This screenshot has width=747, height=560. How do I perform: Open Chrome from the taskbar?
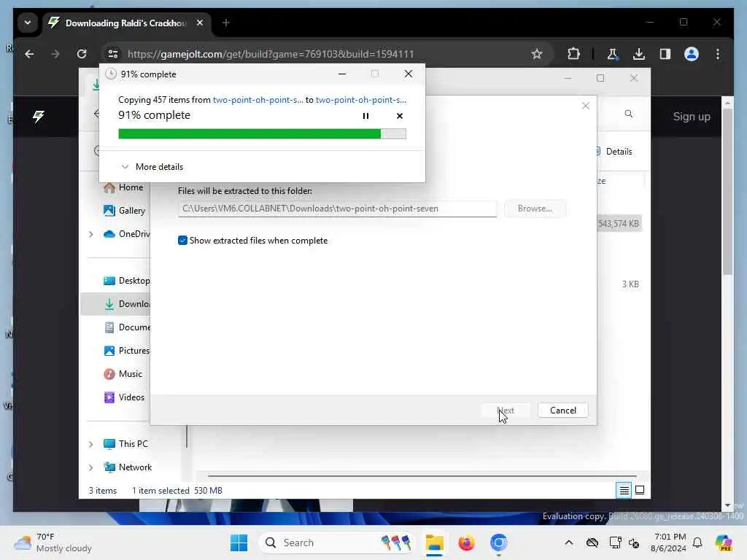pyautogui.click(x=498, y=542)
